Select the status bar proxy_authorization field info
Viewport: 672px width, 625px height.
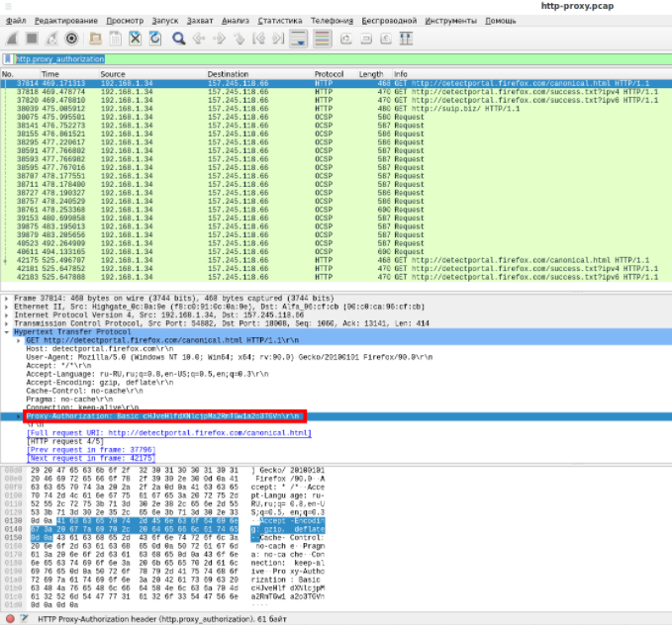point(162,619)
